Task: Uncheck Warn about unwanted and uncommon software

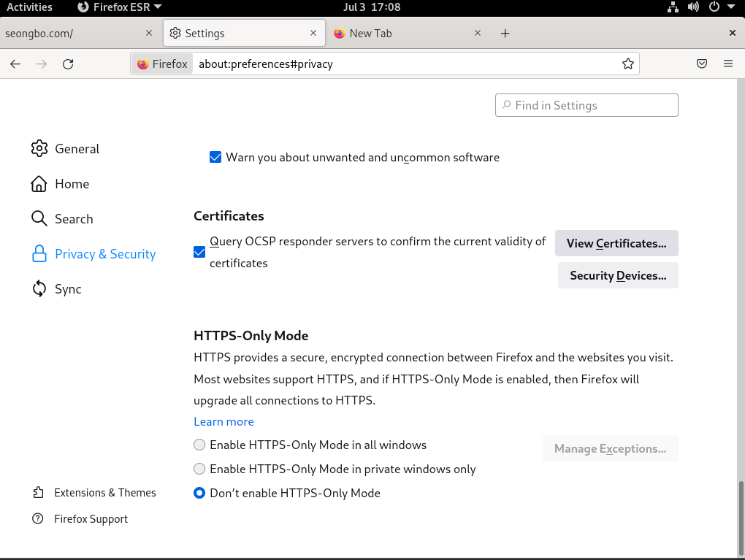Action: tap(215, 157)
